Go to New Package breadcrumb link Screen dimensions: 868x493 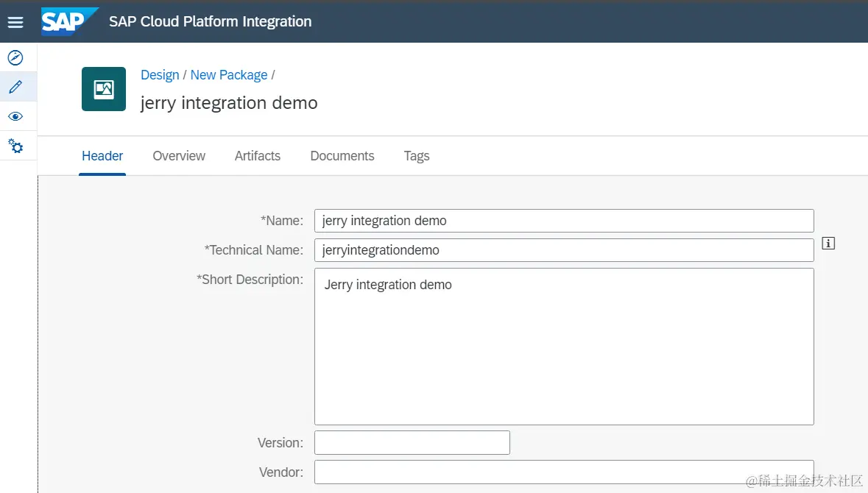coord(229,75)
